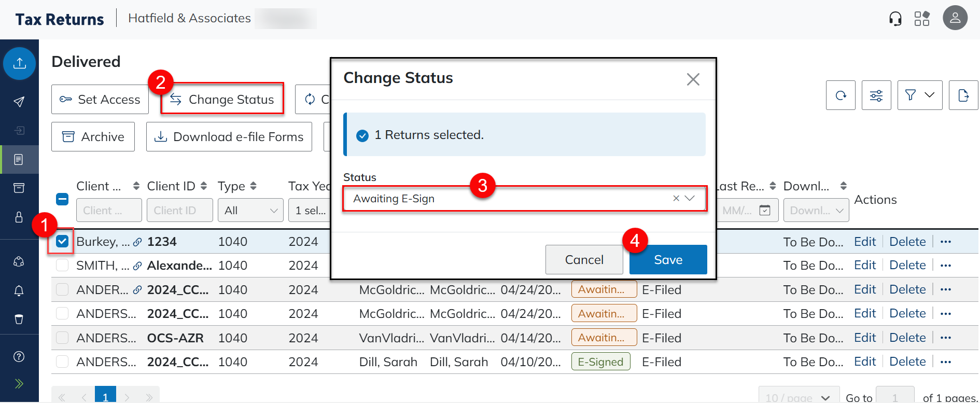Uncheck the Burkey return checkbox
This screenshot has height=403, width=980.
point(62,241)
